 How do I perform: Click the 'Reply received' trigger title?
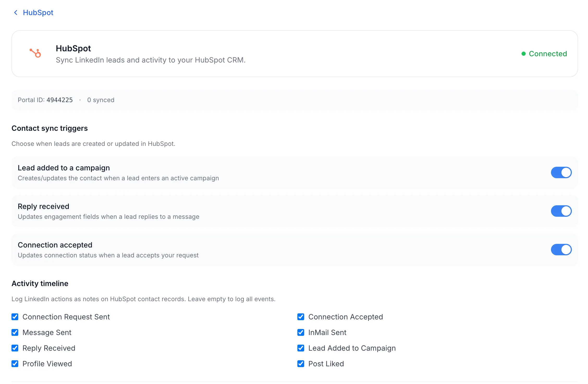[x=43, y=206]
